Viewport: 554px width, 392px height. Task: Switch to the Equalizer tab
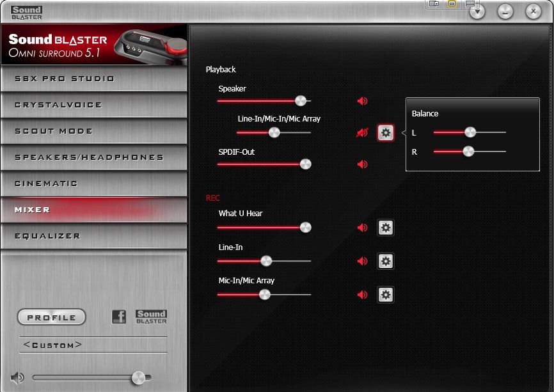[93, 236]
